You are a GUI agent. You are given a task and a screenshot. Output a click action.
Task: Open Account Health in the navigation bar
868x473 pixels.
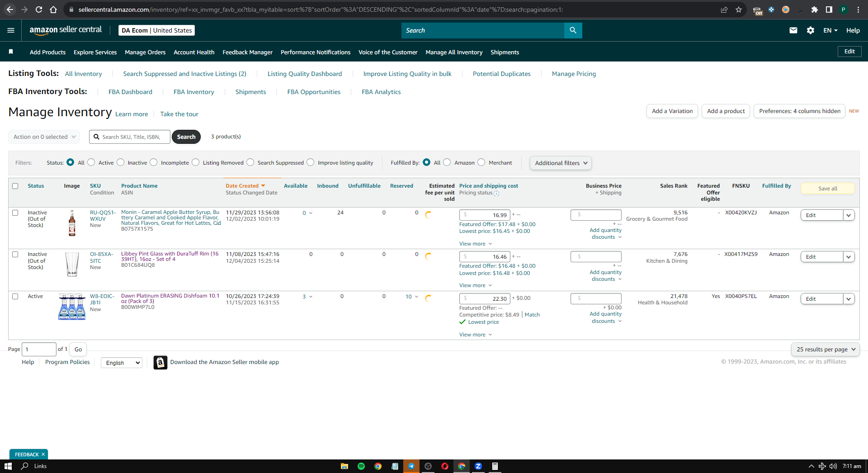[194, 52]
